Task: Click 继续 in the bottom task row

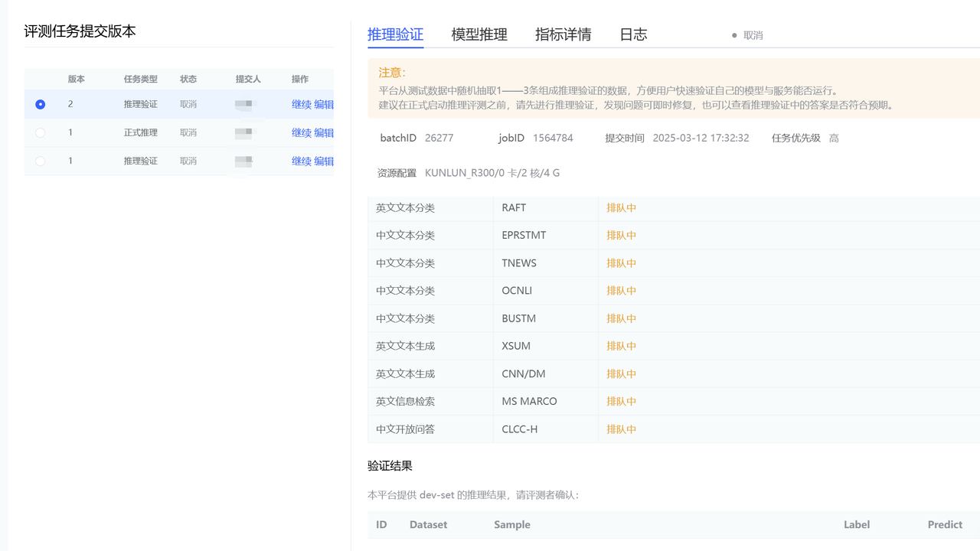Action: pos(301,161)
